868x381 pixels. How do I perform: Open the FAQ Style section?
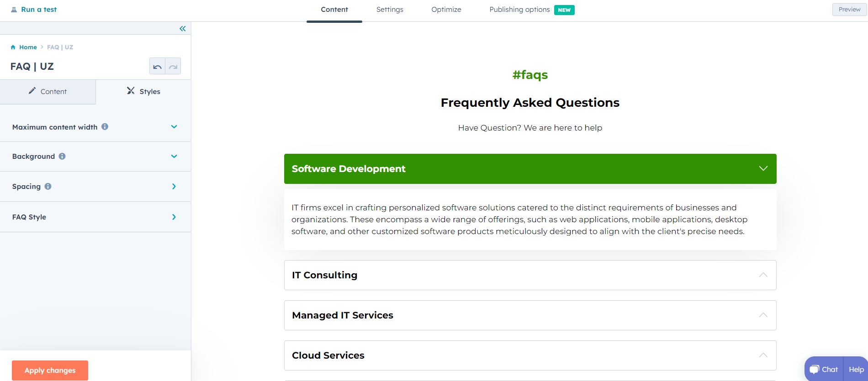pos(174,217)
